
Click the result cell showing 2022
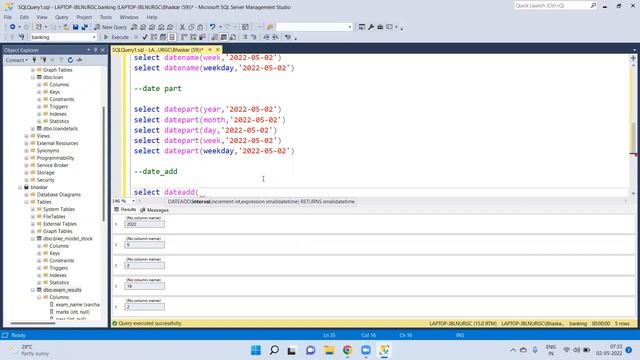(x=144, y=224)
